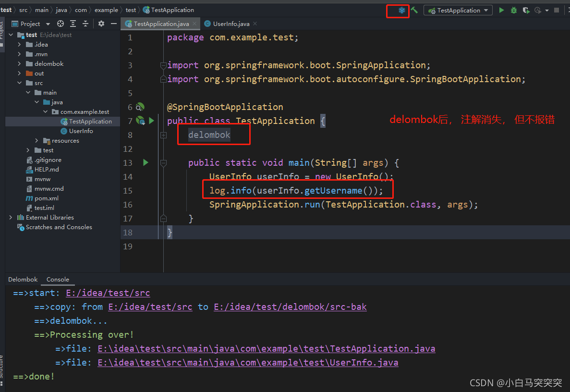Start debugging with the bug icon
Screen dimensions: 570x392
coord(514,10)
